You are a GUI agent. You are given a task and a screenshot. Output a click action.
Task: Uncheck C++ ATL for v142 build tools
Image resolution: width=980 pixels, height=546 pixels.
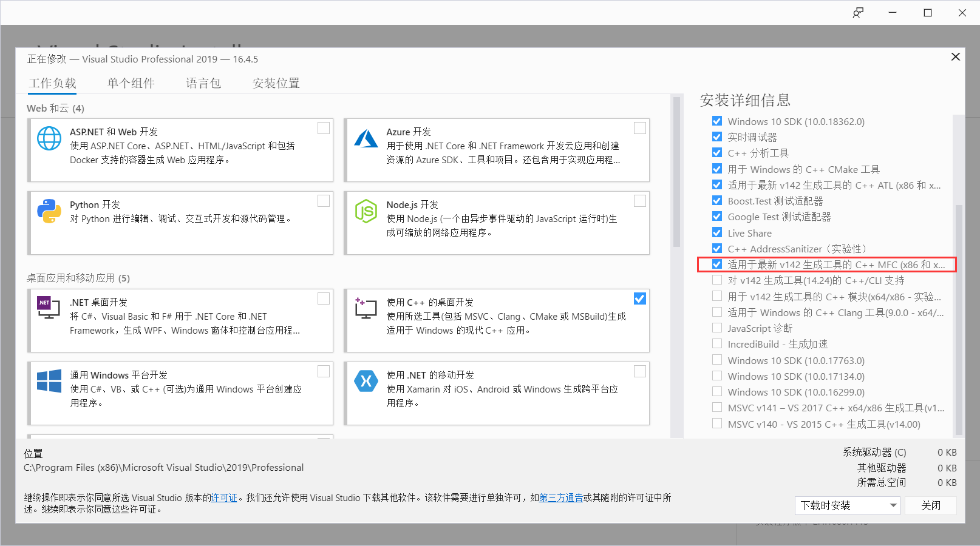coord(717,184)
